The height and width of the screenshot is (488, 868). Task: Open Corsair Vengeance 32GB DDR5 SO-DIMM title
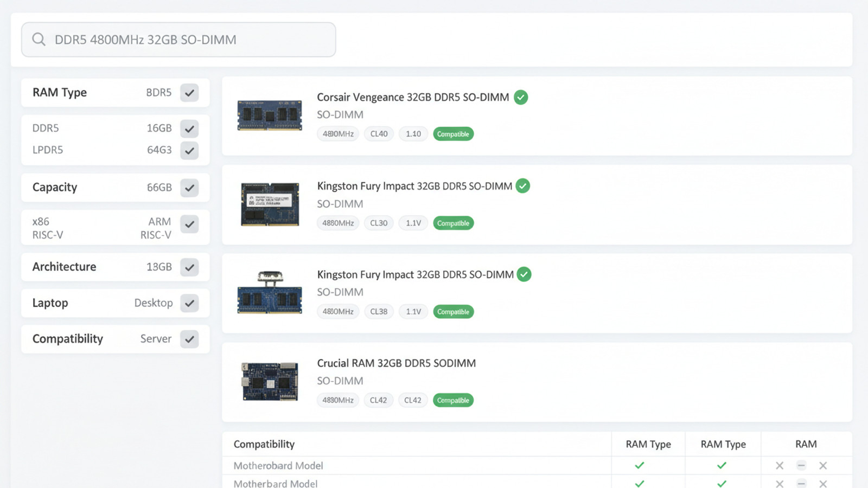coord(413,98)
